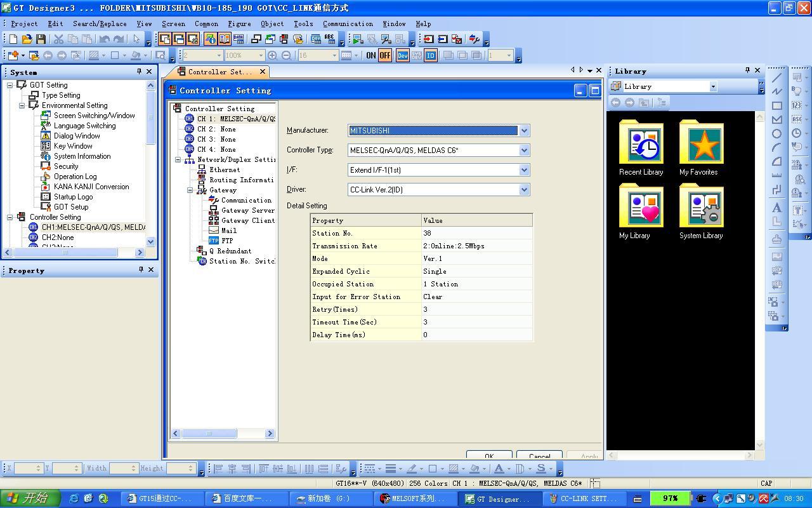Click the Station No. value cell

(x=476, y=233)
